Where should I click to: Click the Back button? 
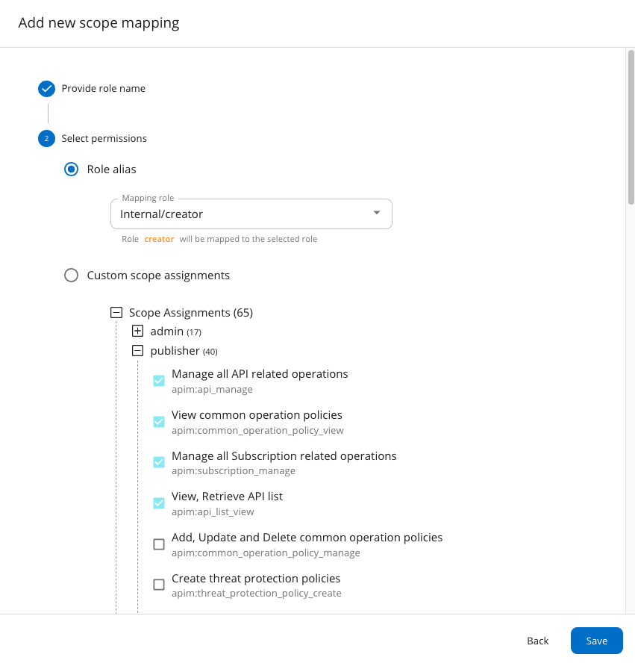[x=537, y=641]
